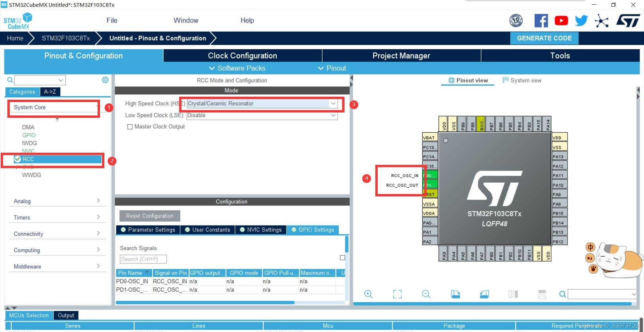The image size is (644, 332).
Task: Click the GENERATE CODE button
Action: (544, 38)
